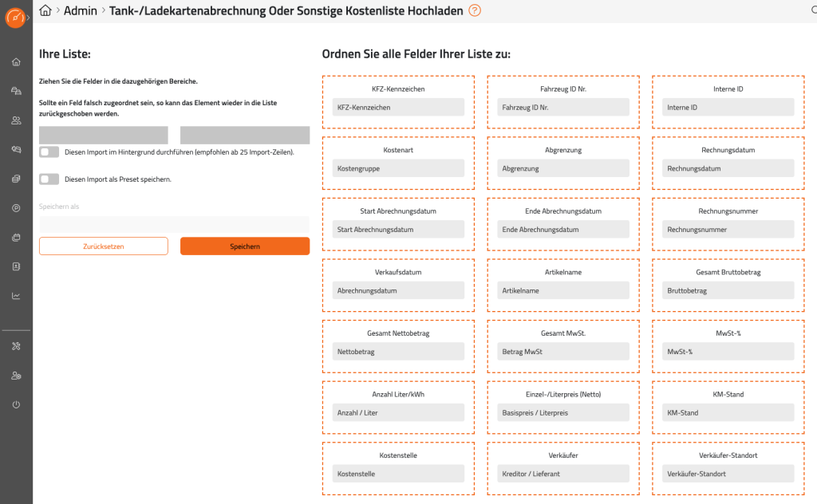
Task: Toggle save import as preset switch
Action: tap(49, 179)
